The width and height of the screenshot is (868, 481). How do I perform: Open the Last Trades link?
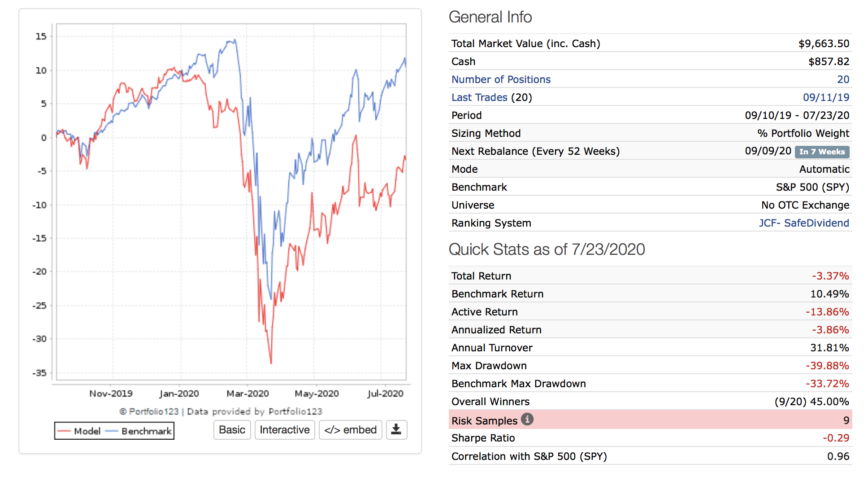point(479,97)
